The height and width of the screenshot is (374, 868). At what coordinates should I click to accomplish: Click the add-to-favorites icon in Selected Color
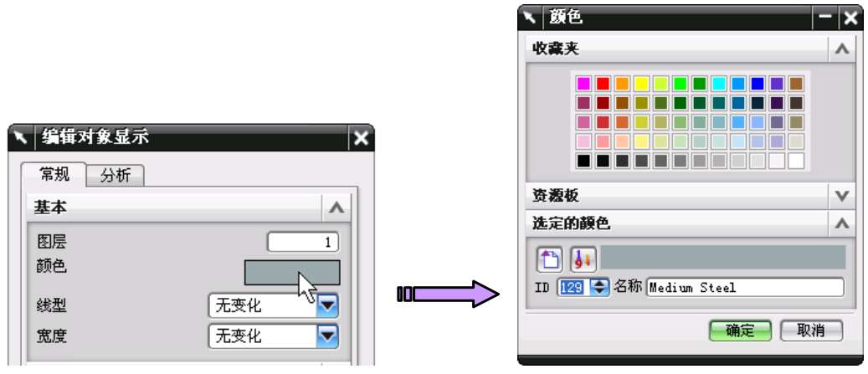[x=550, y=259]
